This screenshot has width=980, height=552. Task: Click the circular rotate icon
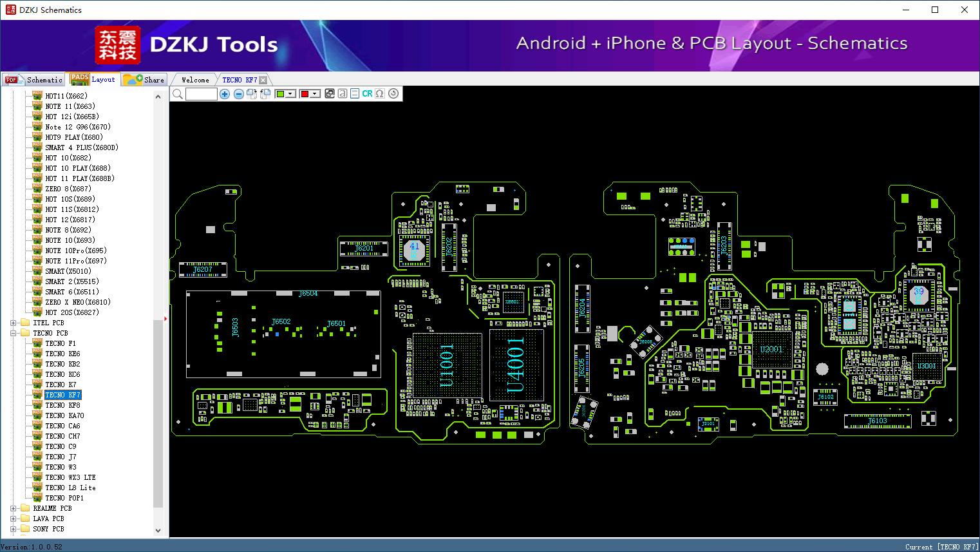click(x=393, y=93)
